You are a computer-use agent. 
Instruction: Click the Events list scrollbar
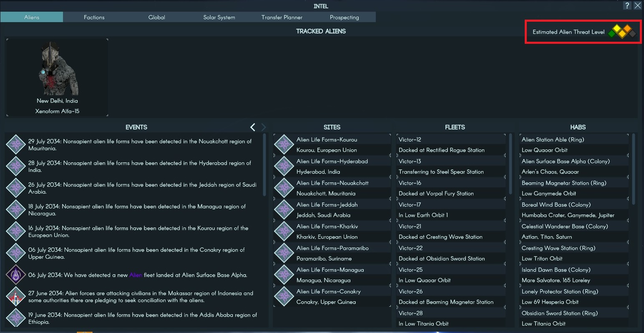pos(264,165)
